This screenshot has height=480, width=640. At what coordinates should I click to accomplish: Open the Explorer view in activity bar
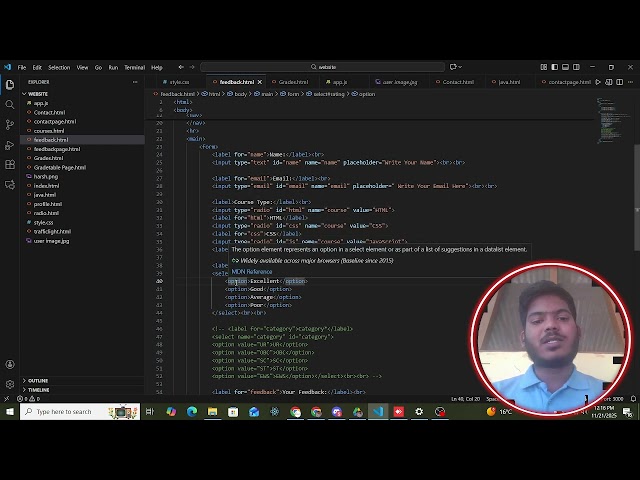(10, 84)
